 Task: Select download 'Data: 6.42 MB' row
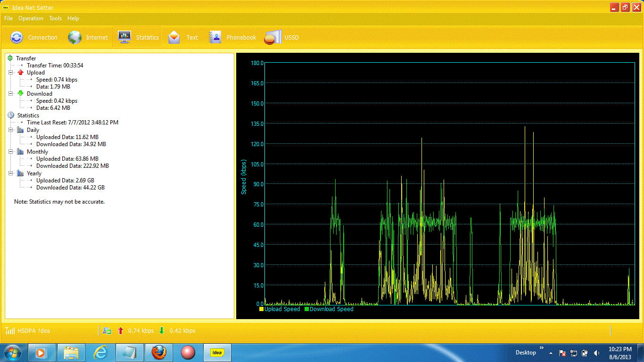point(53,108)
